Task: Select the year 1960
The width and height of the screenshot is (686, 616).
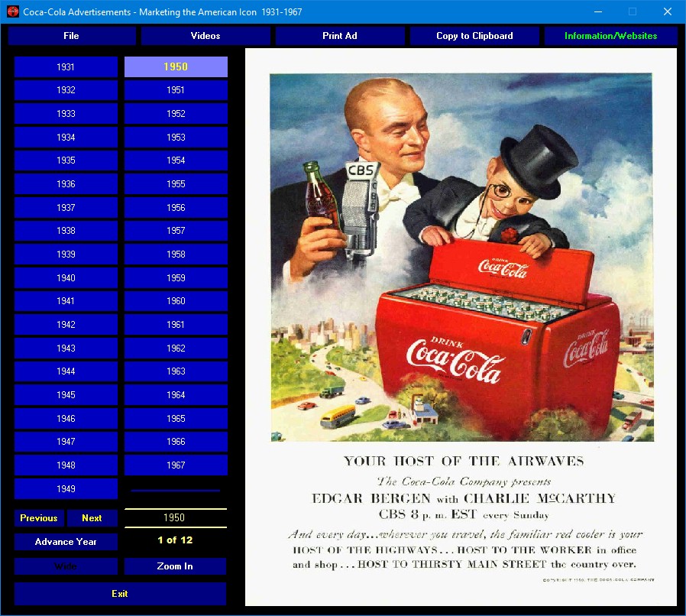Action: pos(176,301)
